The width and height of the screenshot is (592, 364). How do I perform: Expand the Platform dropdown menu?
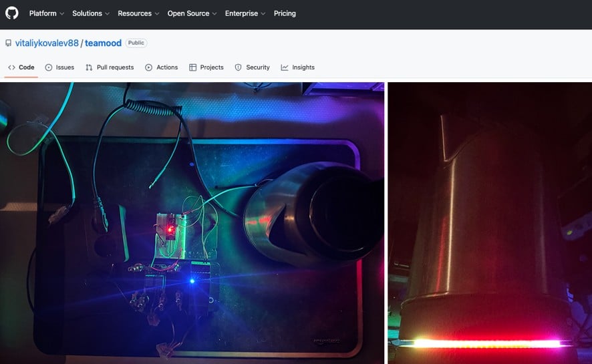tap(46, 13)
